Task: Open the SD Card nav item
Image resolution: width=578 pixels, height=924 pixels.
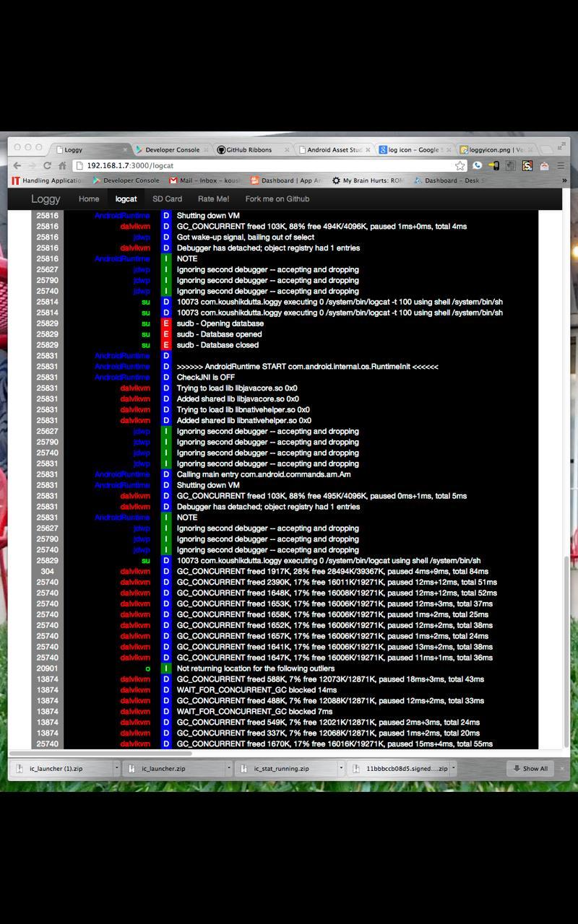Action: click(167, 199)
